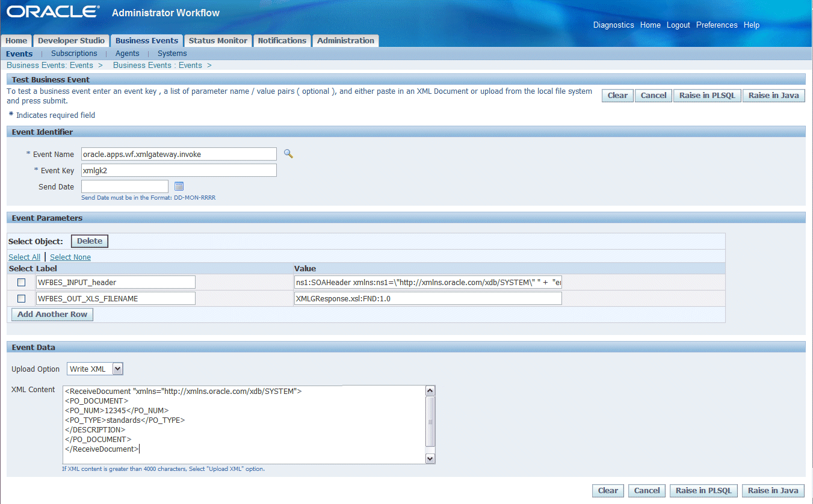Click the Delete button
813x504 pixels.
click(90, 241)
